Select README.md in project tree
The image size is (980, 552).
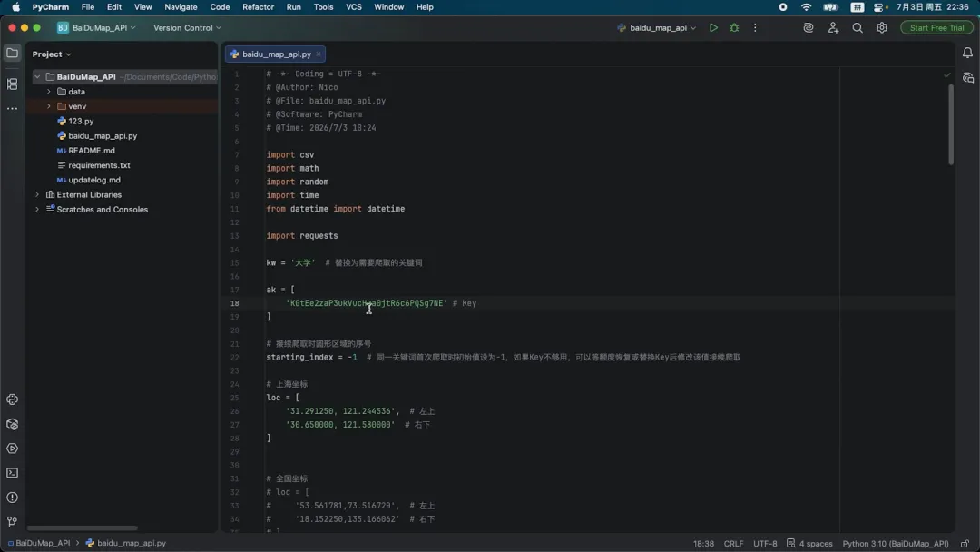click(x=92, y=151)
